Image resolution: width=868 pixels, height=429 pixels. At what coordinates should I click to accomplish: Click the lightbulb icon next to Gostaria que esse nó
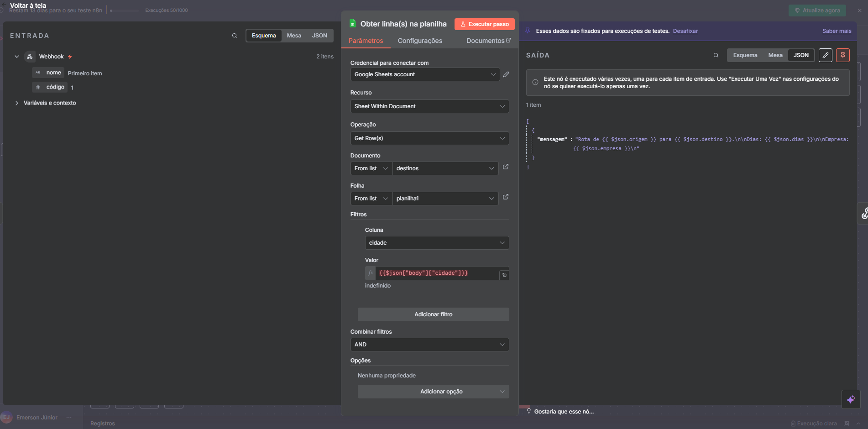point(529,411)
